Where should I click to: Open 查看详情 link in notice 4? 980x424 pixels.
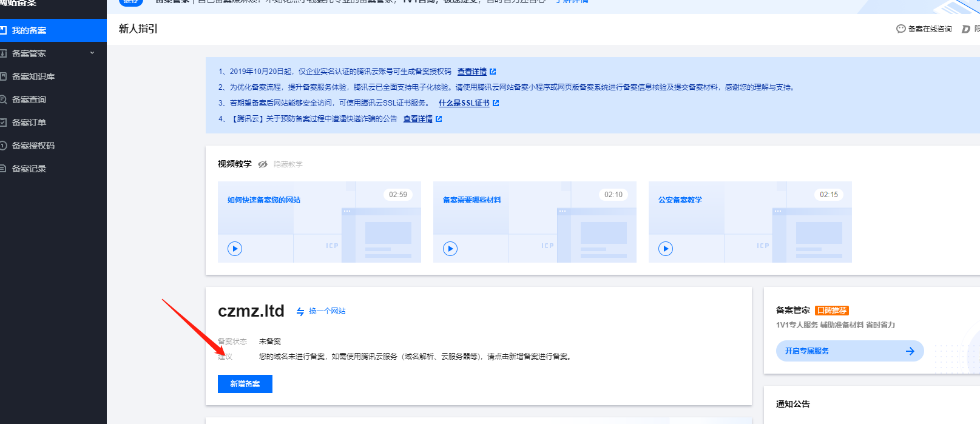[x=418, y=119]
